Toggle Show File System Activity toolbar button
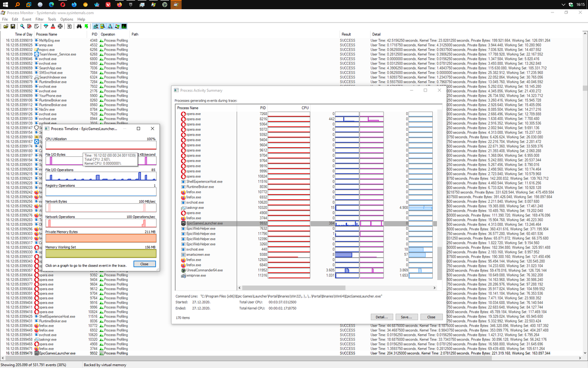Image resolution: width=588 pixels, height=368 pixels. 103,26
